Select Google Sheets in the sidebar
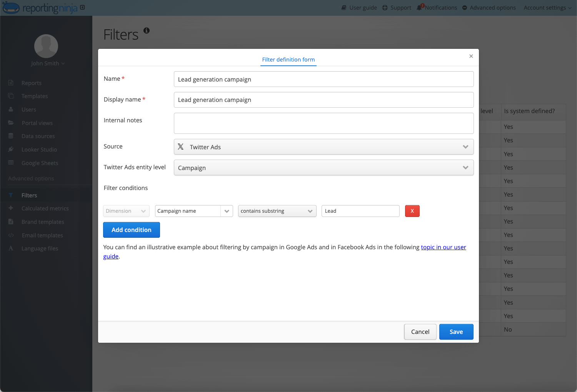Viewport: 577px width, 392px height. coord(40,163)
